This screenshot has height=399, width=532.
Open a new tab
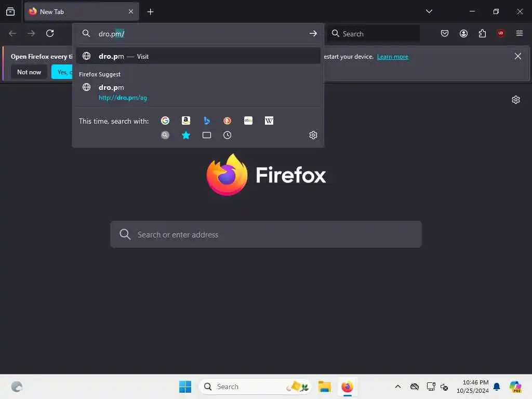tap(150, 12)
